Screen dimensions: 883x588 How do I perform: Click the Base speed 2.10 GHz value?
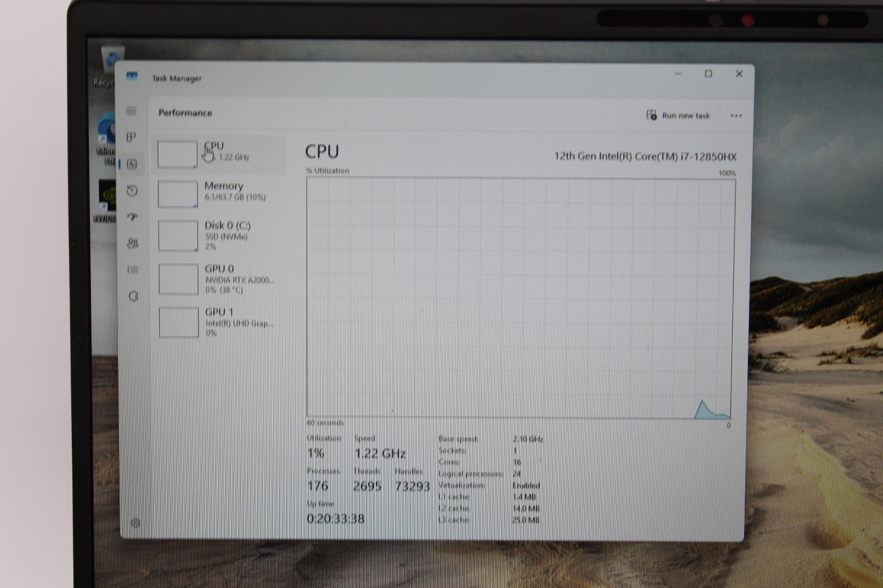tap(528, 439)
